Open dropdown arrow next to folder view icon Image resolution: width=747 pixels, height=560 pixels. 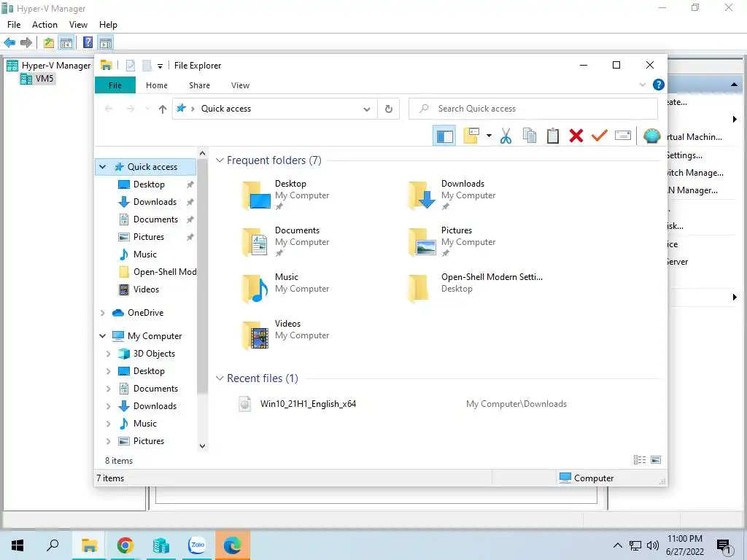click(489, 136)
